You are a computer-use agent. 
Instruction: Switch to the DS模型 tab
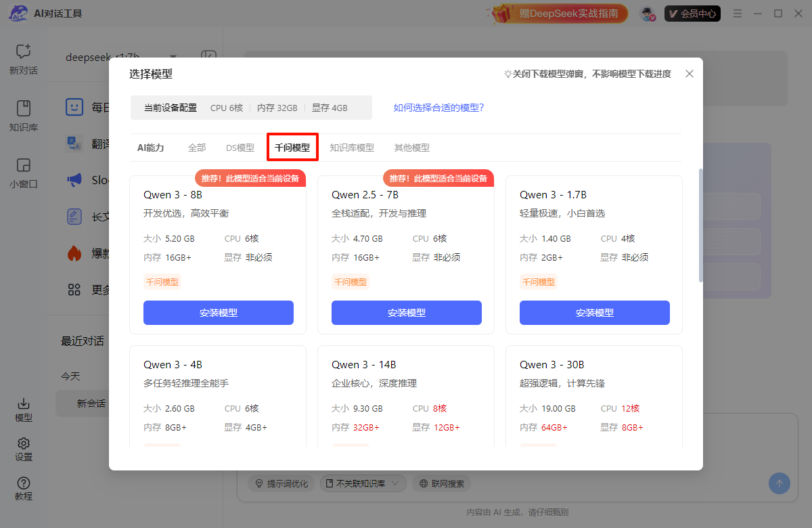coord(240,148)
